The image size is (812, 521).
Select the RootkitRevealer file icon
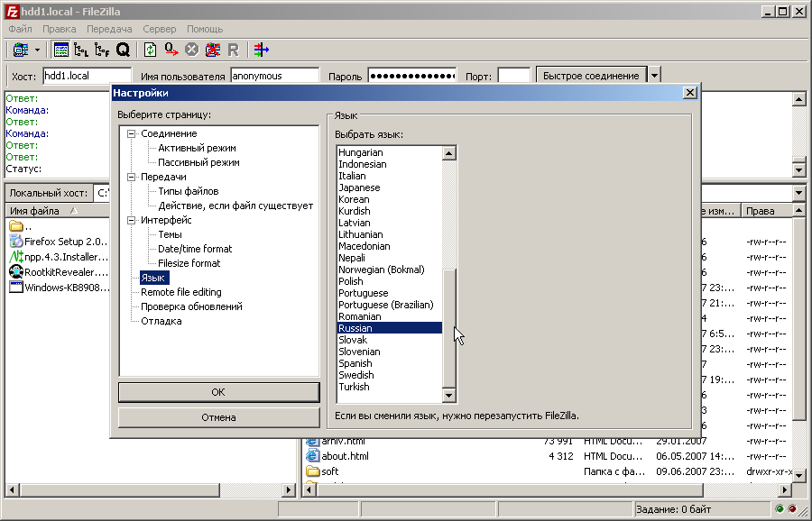click(16, 271)
